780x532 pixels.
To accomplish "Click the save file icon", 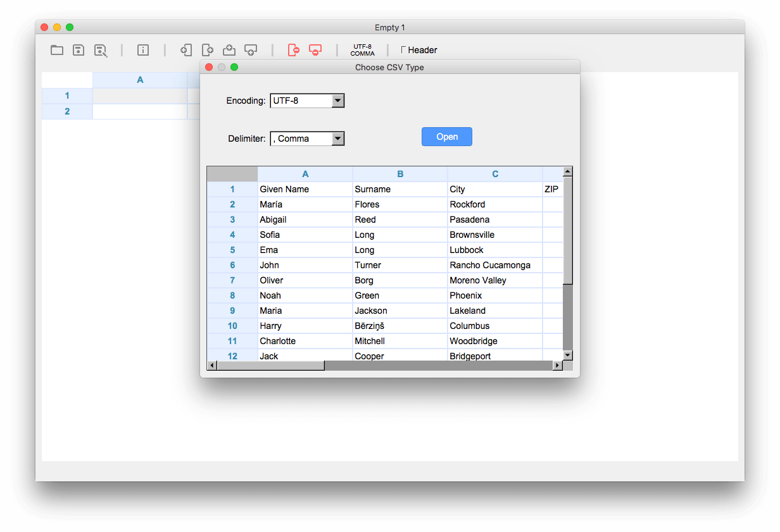I will coord(79,50).
